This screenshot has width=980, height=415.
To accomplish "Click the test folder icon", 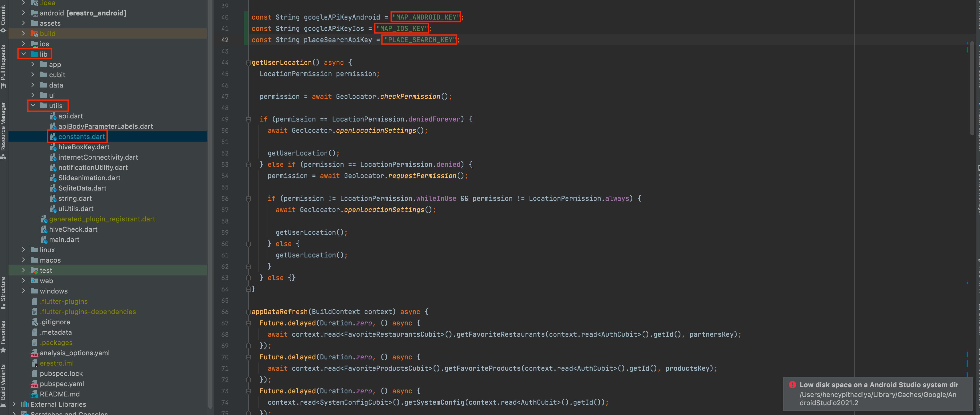I will point(34,271).
